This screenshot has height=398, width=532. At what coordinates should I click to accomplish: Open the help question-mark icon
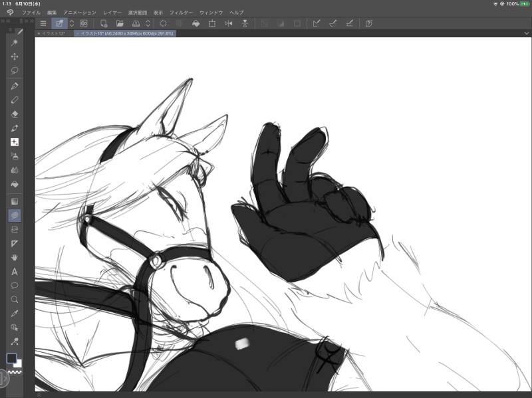tap(369, 23)
